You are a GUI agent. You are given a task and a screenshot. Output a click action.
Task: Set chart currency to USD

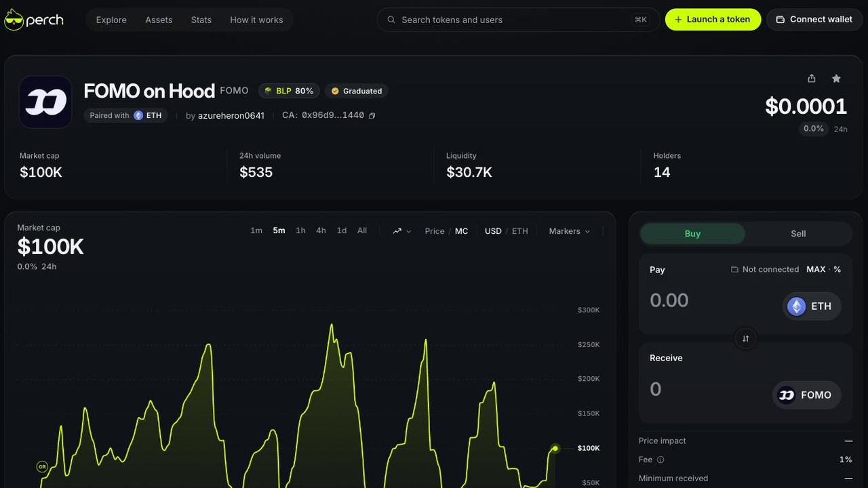point(493,231)
